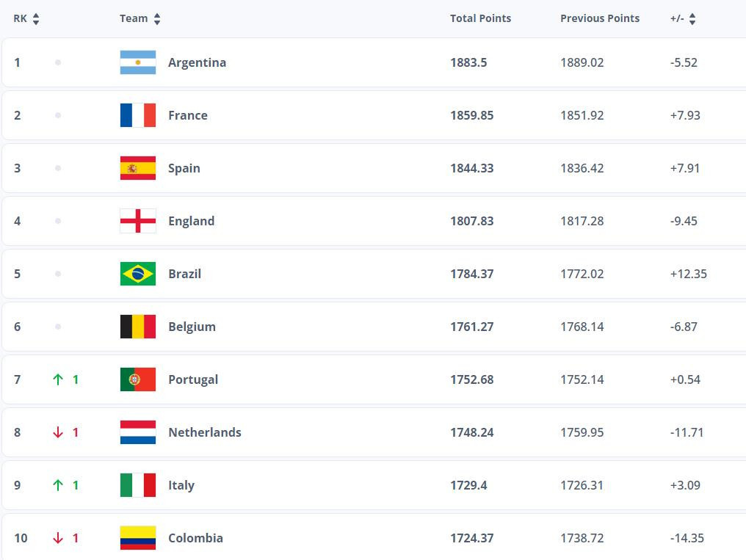The height and width of the screenshot is (560, 746).
Task: Click the Italy flag icon
Action: pos(137,485)
